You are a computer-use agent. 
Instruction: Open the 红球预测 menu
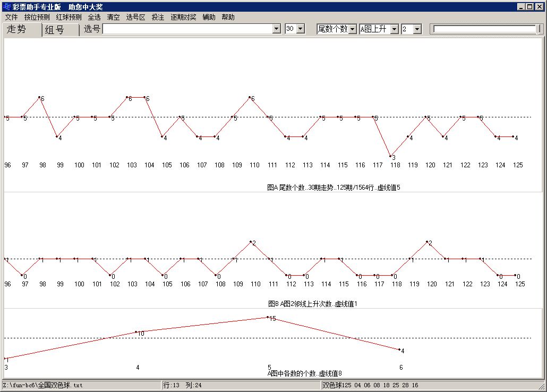(x=69, y=17)
